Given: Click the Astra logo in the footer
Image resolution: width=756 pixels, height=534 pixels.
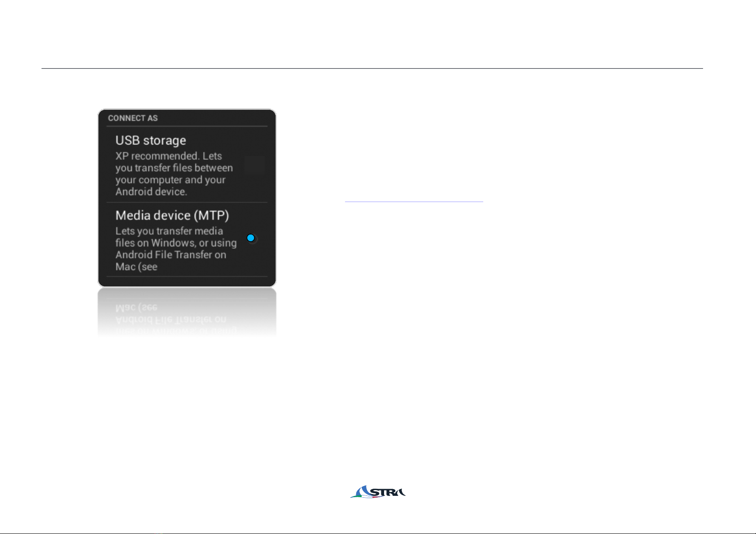Looking at the screenshot, I should [378, 492].
